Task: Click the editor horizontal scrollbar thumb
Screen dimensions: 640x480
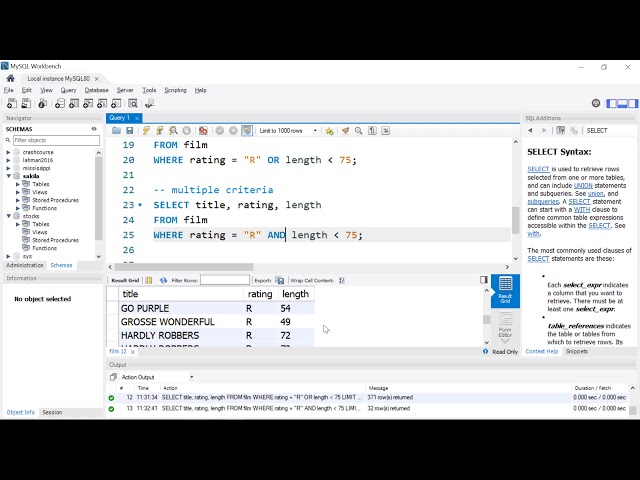Action: [x=184, y=267]
